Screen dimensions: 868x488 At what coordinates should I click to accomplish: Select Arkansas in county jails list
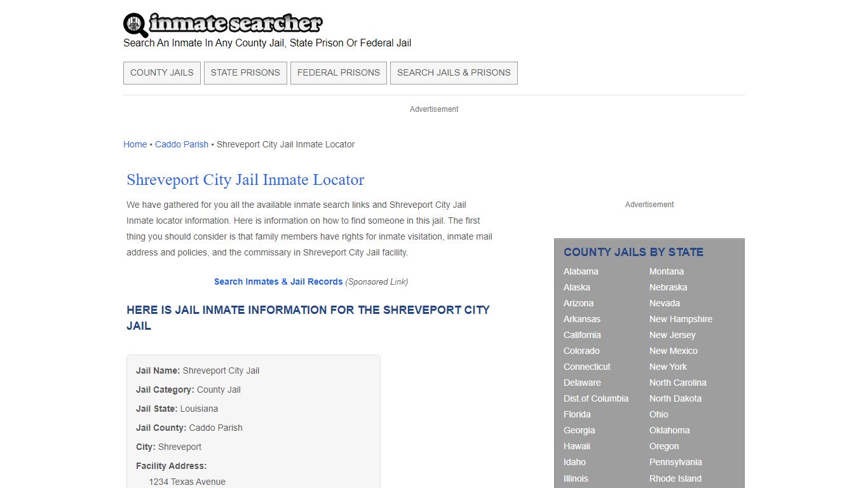pyautogui.click(x=582, y=319)
